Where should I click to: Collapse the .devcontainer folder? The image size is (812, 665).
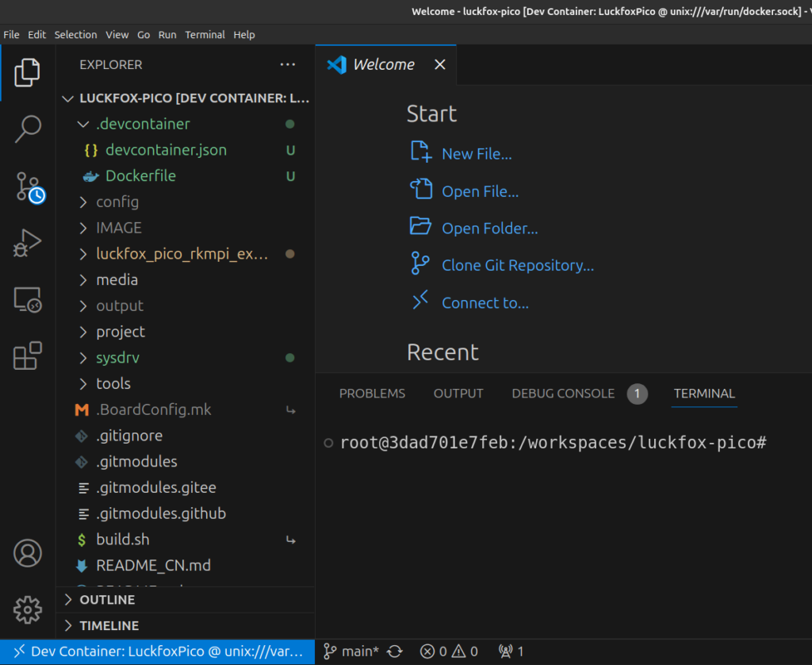pyautogui.click(x=82, y=125)
